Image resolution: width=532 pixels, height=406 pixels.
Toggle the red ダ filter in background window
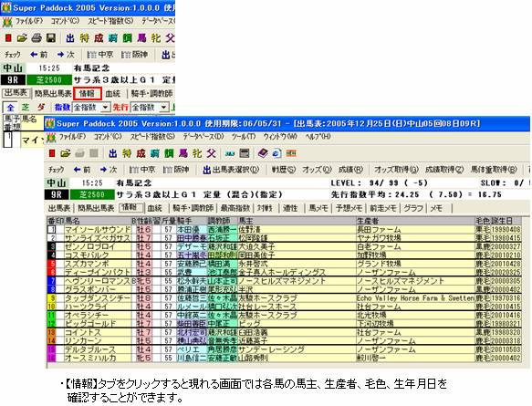(x=41, y=108)
